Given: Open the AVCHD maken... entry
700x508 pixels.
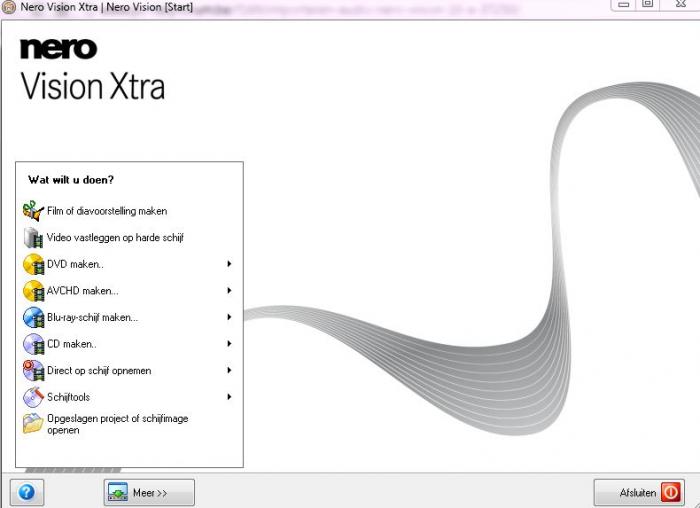Looking at the screenshot, I should 83,291.
